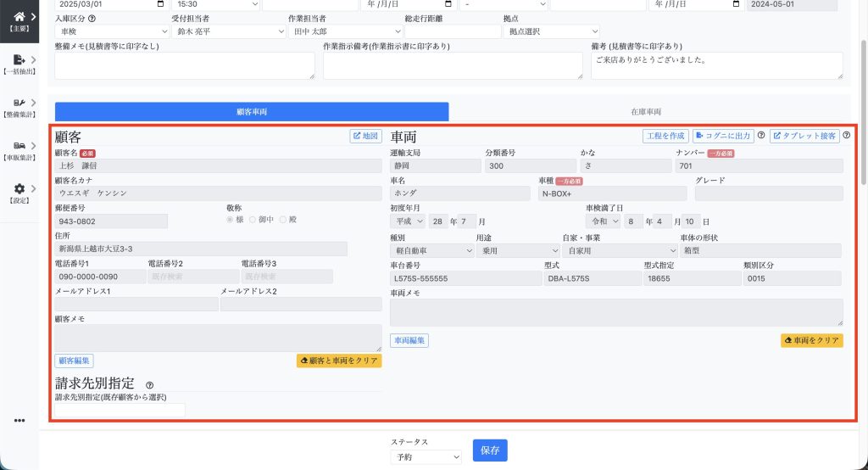The image size is (868, 470).
Task: Click the home icon in sidebar
Action: click(19, 16)
